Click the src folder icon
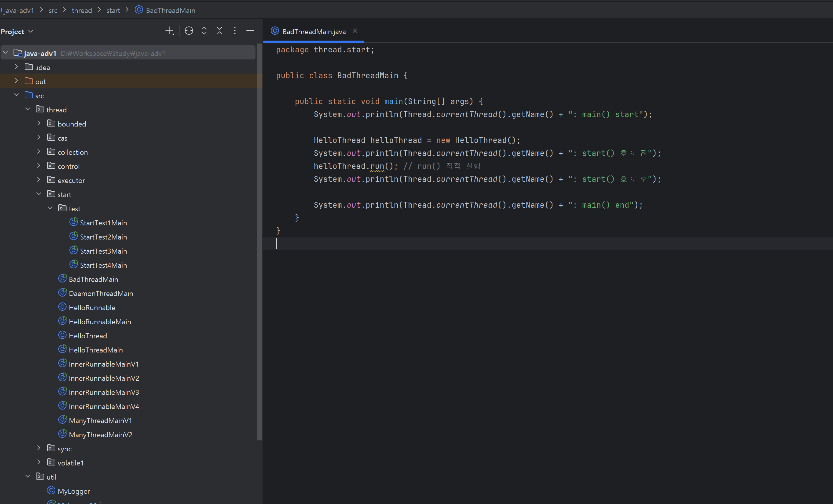 click(x=29, y=95)
